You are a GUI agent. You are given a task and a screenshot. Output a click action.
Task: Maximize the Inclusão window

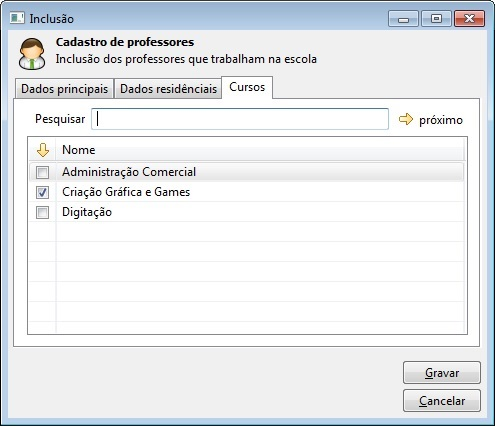tap(436, 19)
